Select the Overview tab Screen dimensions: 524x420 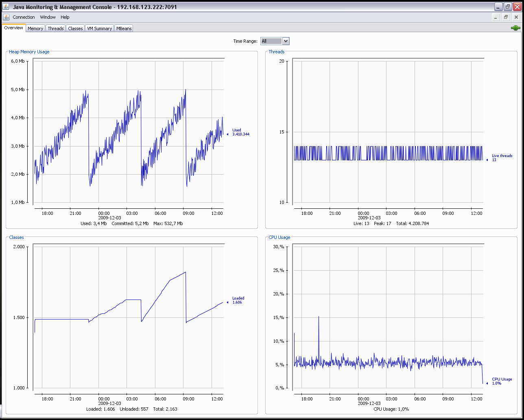click(x=14, y=28)
